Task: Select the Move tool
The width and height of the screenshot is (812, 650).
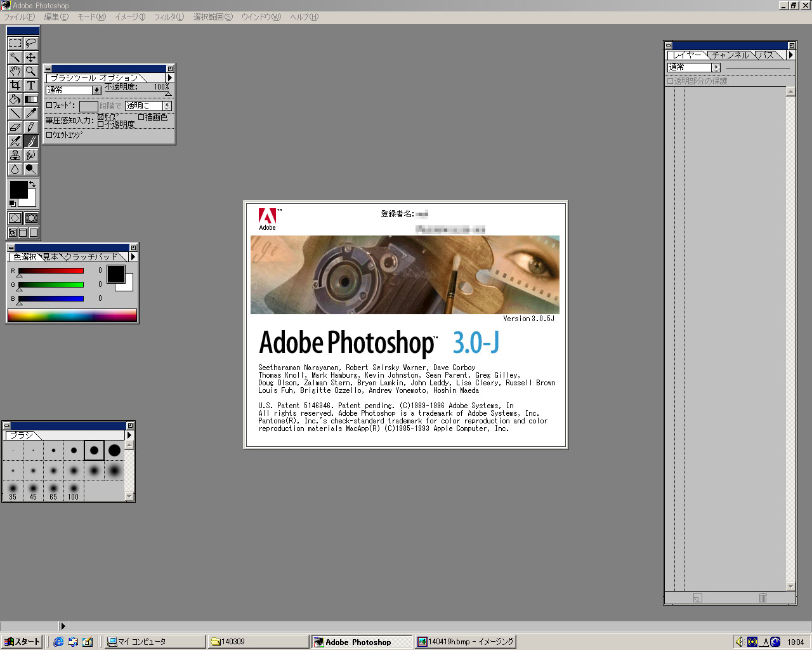Action: [30, 57]
